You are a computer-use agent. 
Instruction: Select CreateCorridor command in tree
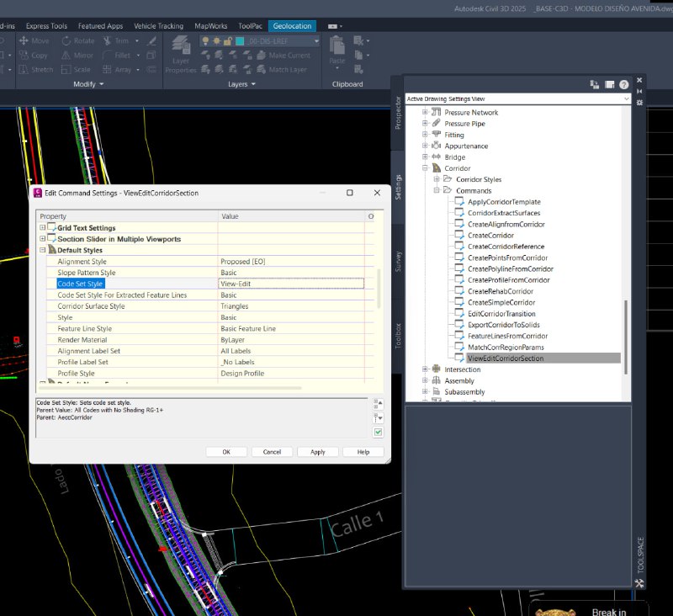point(490,236)
